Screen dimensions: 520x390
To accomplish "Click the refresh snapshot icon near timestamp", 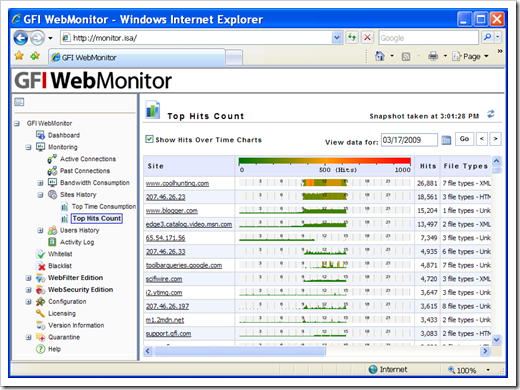I will [x=491, y=114].
